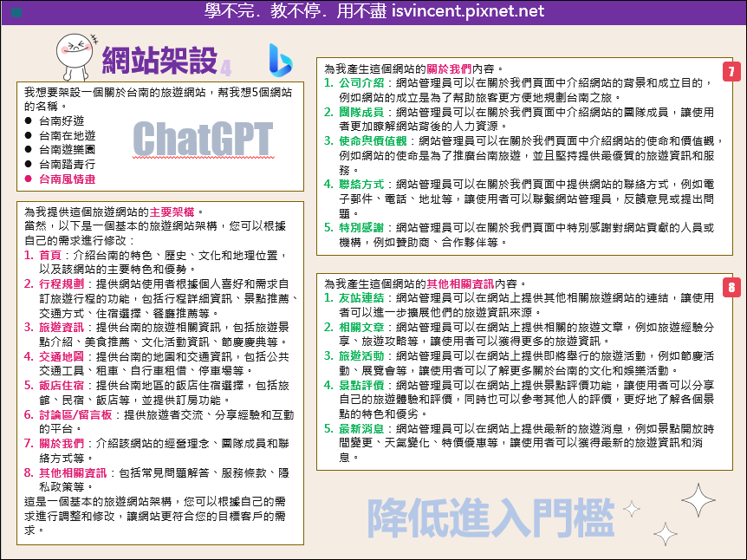Click item 8 其他相關資訊 in the structure list
Screen dimensions: 747x560
(x=73, y=472)
